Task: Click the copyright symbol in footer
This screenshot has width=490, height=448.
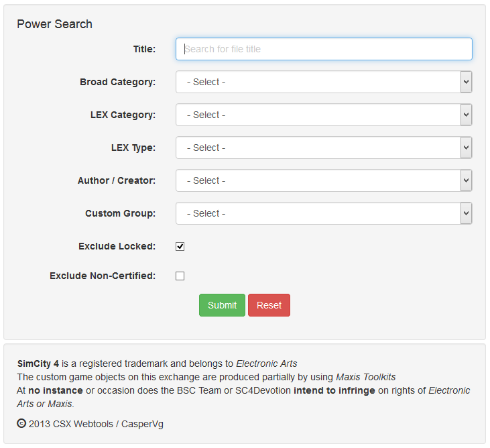Action: [21, 424]
